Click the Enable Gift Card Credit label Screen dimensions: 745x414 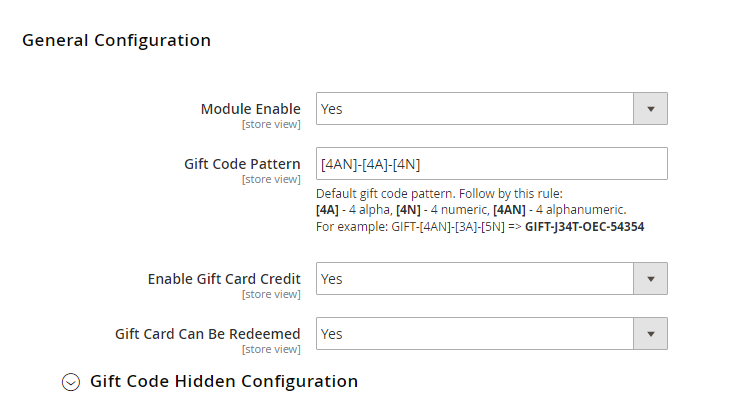(224, 279)
